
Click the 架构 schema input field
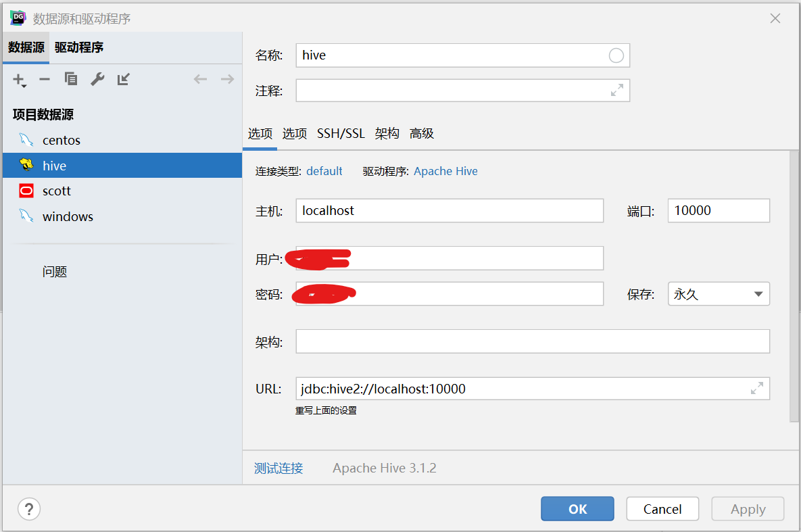click(x=533, y=341)
